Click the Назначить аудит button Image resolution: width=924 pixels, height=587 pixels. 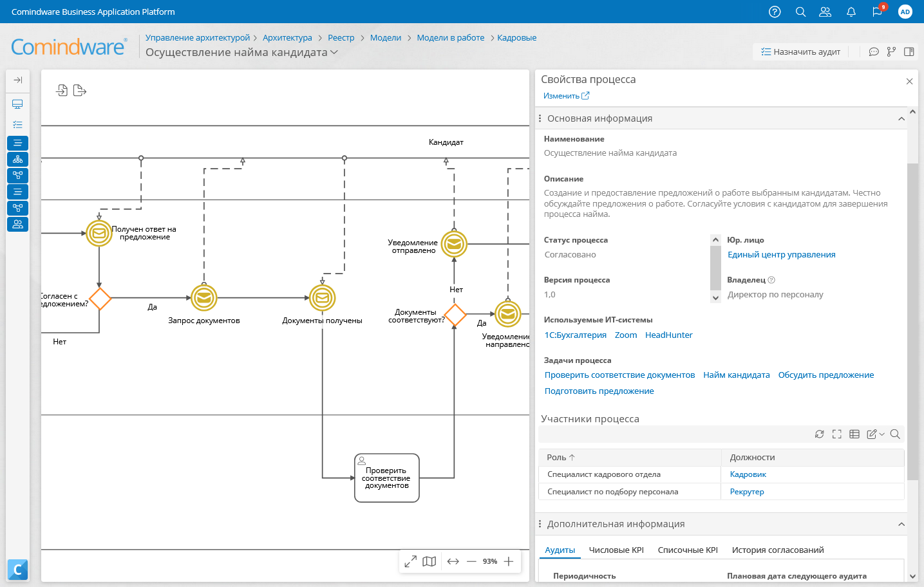(800, 51)
